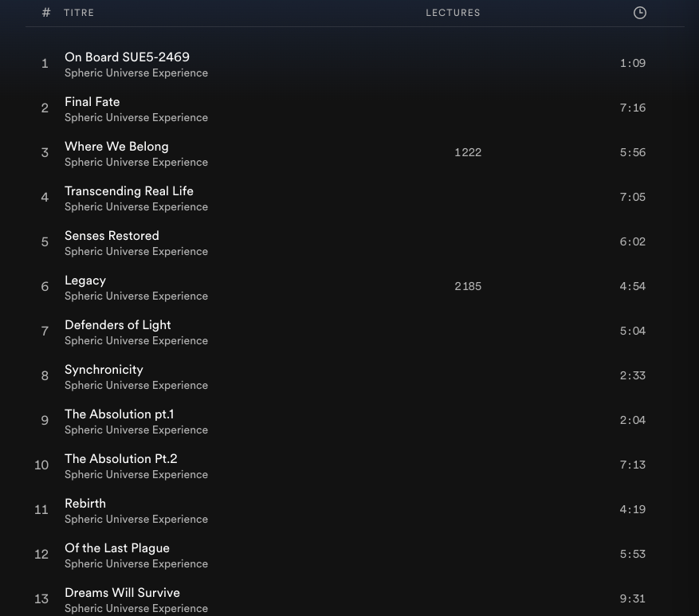
Task: Click duration 2:04 of The Absolution pt.1
Action: (633, 420)
